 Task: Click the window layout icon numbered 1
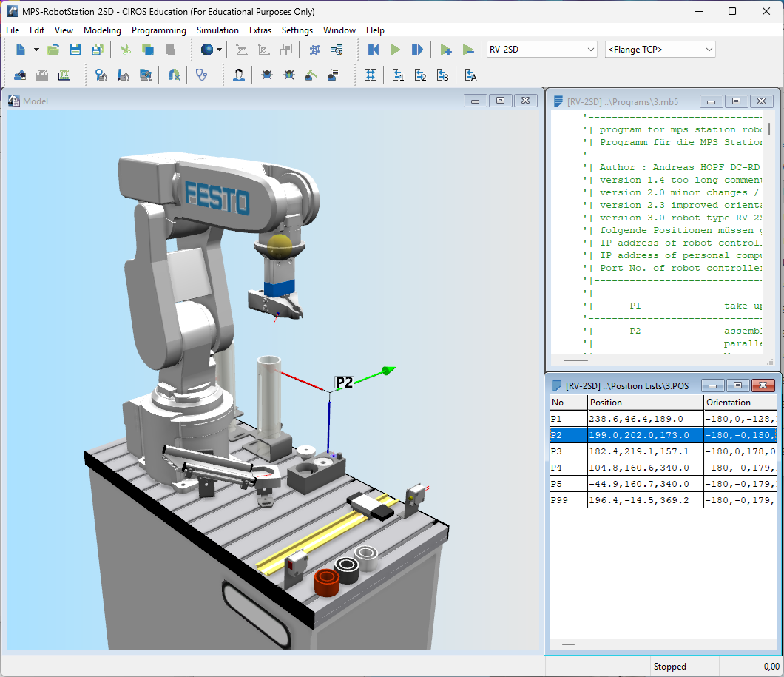(x=398, y=75)
